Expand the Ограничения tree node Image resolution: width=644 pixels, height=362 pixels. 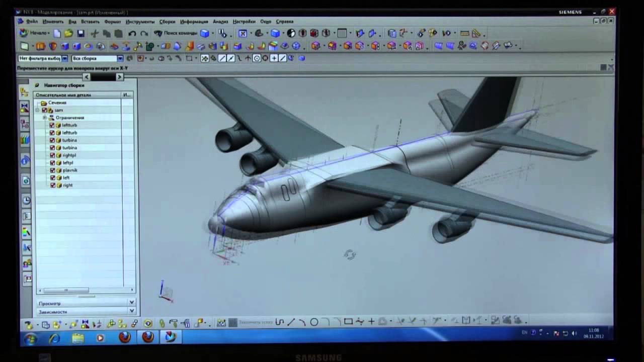point(44,118)
